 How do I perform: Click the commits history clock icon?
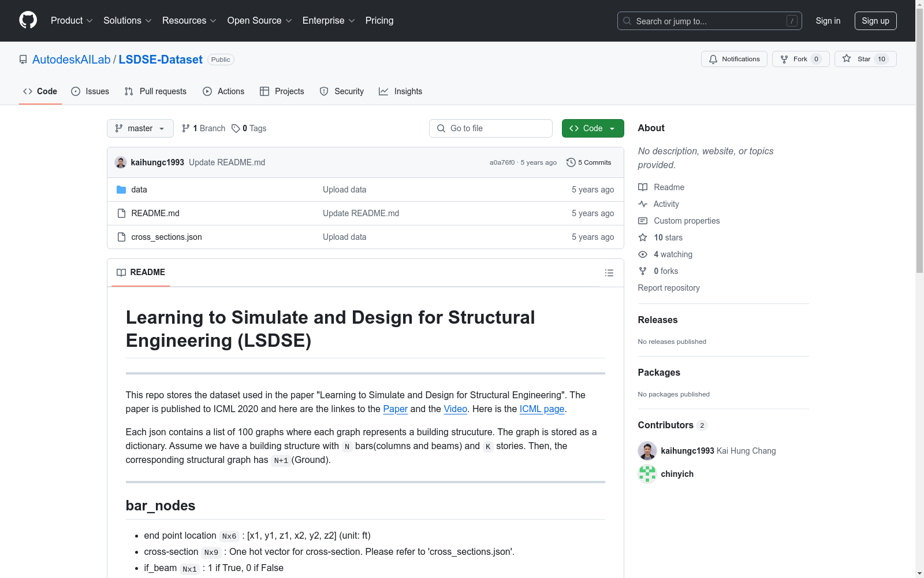tap(571, 162)
